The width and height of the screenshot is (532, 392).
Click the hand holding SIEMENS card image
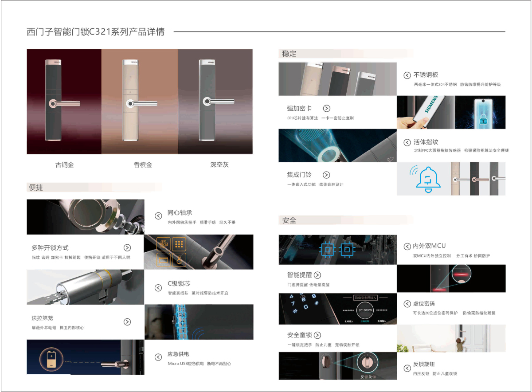[426, 112]
